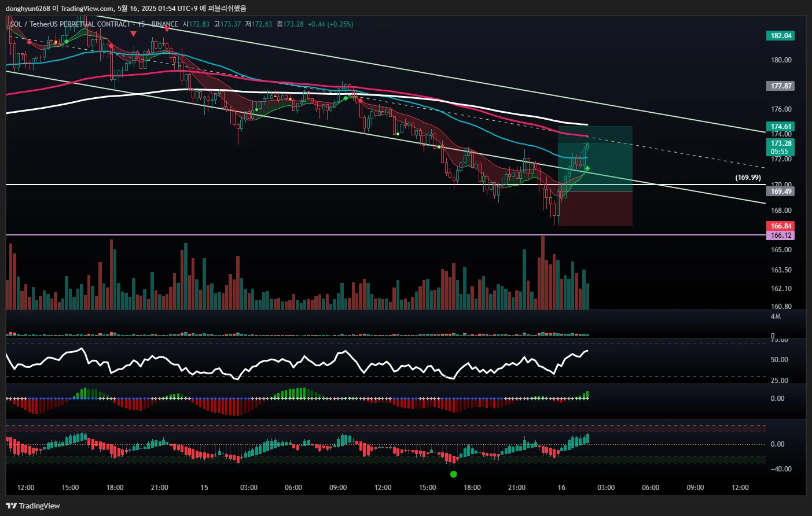Click the gray 169.49 entry price label
This screenshot has height=516, width=812.
pos(781,191)
